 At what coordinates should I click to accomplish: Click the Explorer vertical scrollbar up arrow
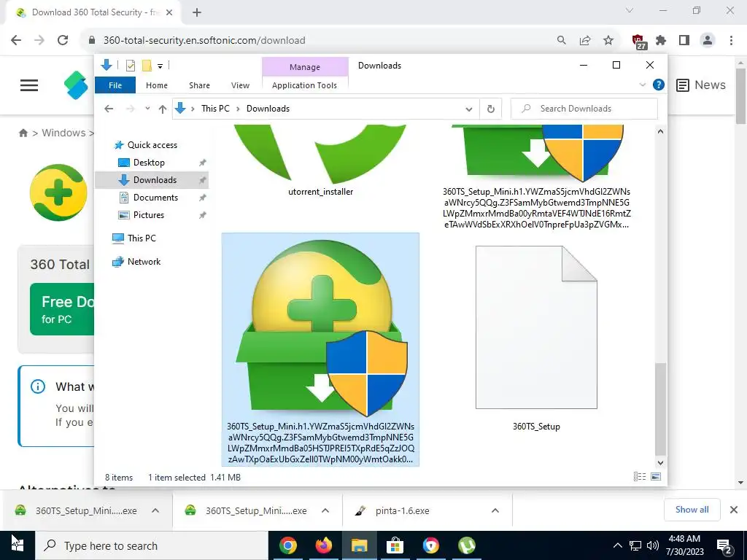coord(660,131)
